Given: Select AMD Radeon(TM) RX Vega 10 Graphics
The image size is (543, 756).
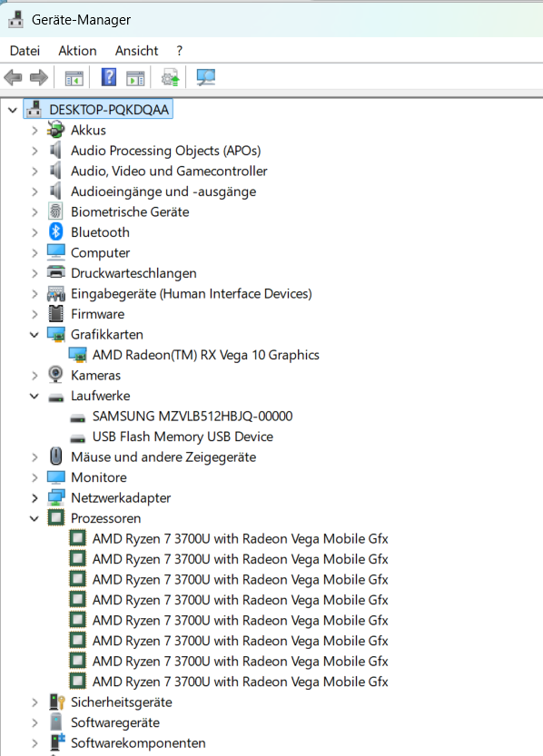Looking at the screenshot, I should click(x=206, y=355).
